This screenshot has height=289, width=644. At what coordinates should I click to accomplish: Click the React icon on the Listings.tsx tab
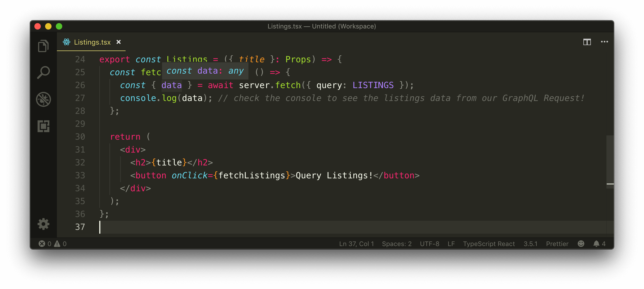pos(66,42)
